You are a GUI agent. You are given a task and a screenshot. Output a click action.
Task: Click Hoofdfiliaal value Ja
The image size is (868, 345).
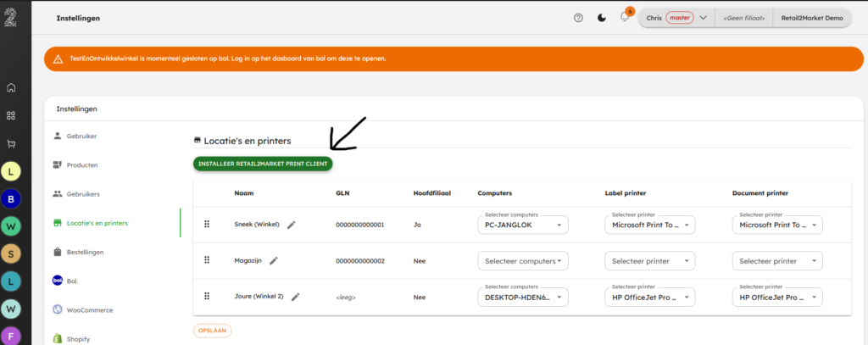(x=417, y=225)
